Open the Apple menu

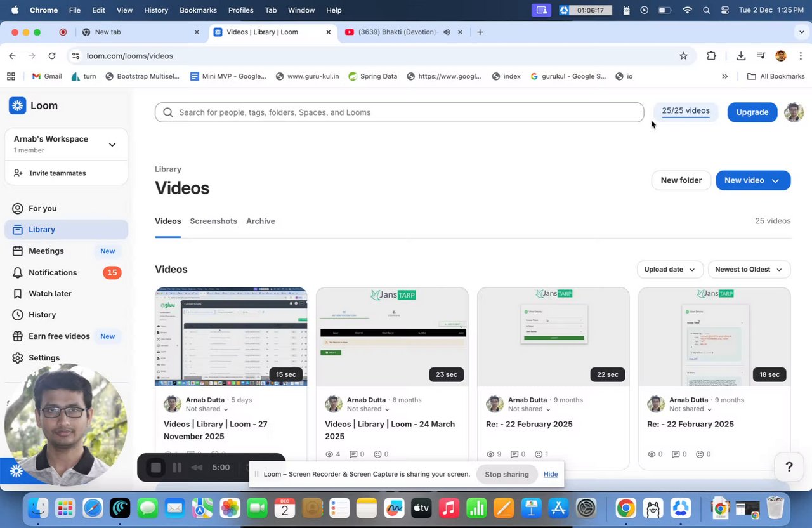click(15, 10)
